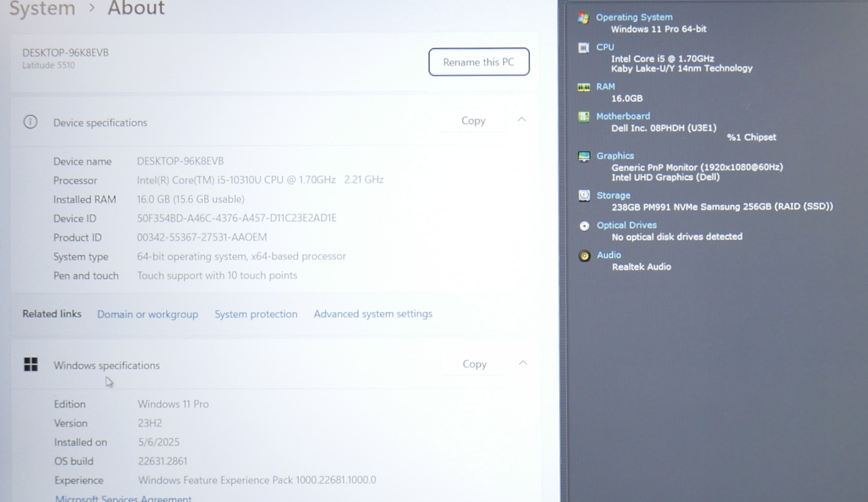
Task: Open the Audio section link
Action: (608, 255)
